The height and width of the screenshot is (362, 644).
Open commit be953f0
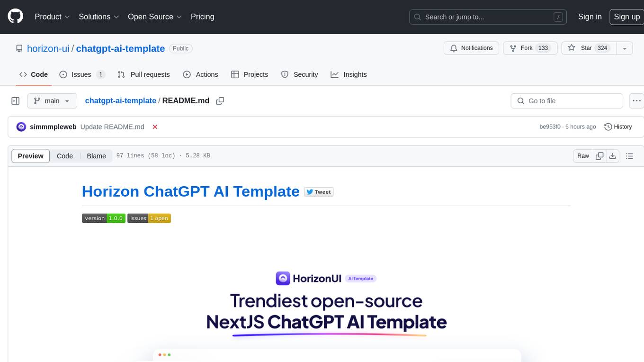(x=550, y=127)
